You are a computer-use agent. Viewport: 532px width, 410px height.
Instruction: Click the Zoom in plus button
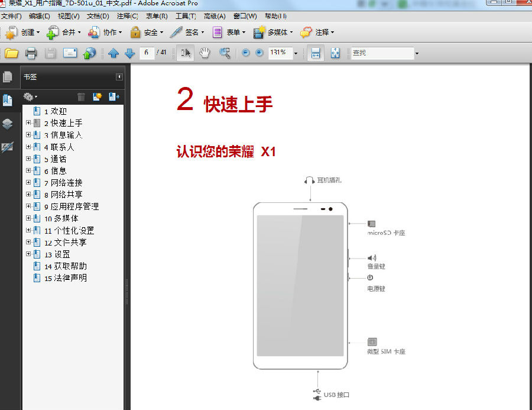click(259, 53)
